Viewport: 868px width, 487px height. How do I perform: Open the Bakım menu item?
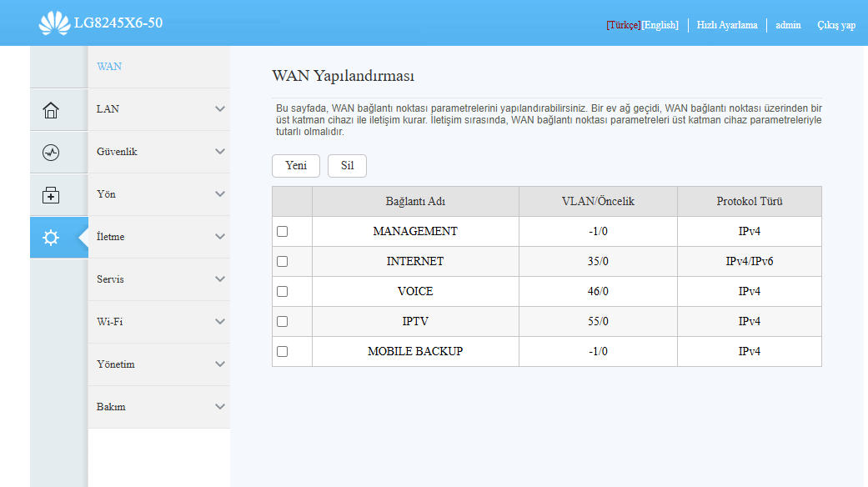[159, 407]
